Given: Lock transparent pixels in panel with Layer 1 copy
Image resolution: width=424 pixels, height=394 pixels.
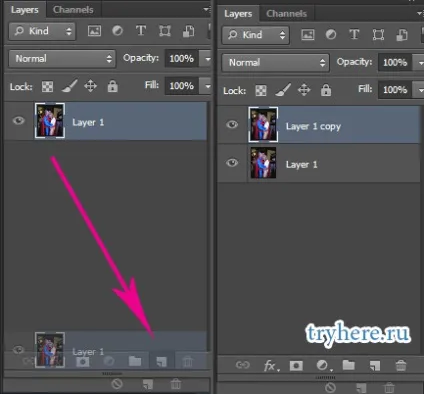Looking at the screenshot, I should (x=261, y=90).
